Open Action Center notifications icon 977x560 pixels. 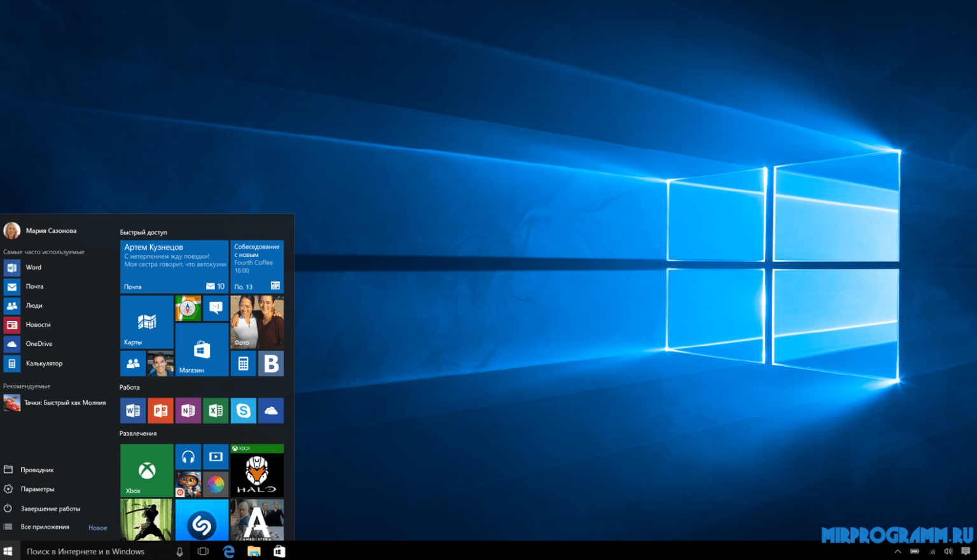(x=966, y=551)
